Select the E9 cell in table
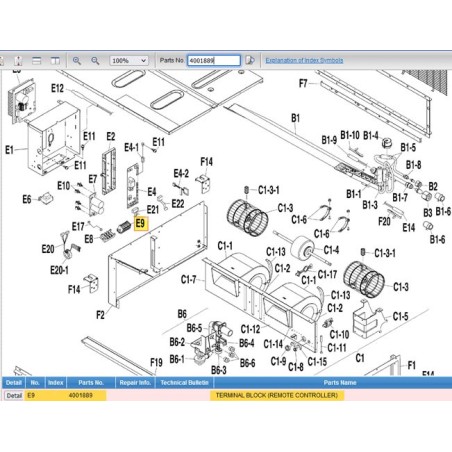This screenshot has height=452, width=452. point(31,395)
